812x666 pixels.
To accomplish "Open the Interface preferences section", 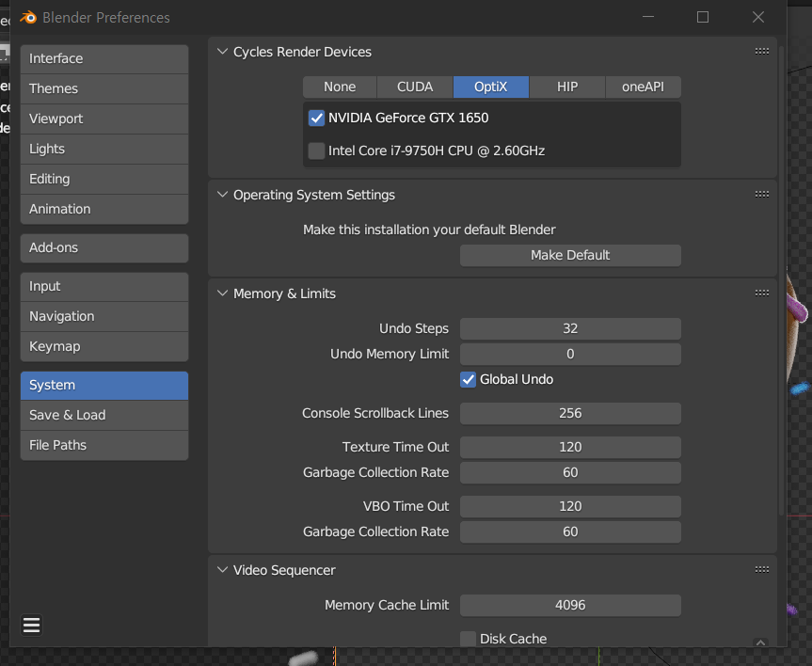I will click(x=104, y=58).
